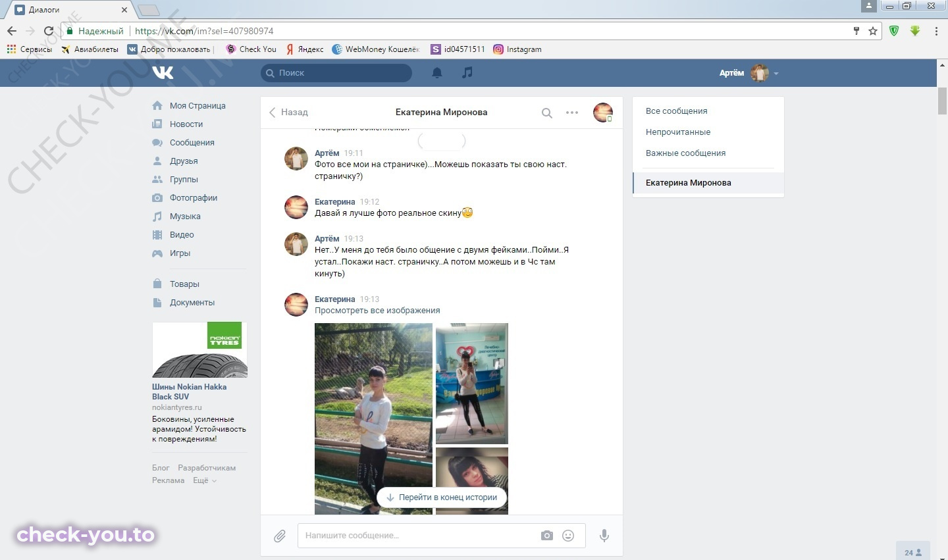948x560 pixels.
Task: Open Блог footer link
Action: [161, 468]
